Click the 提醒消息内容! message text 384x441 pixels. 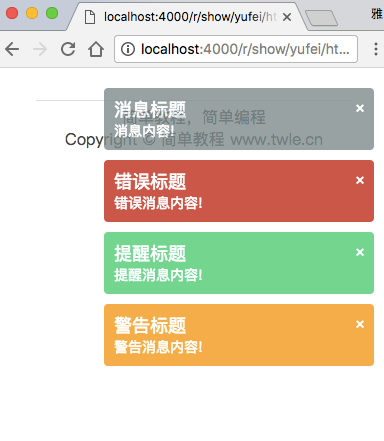158,275
